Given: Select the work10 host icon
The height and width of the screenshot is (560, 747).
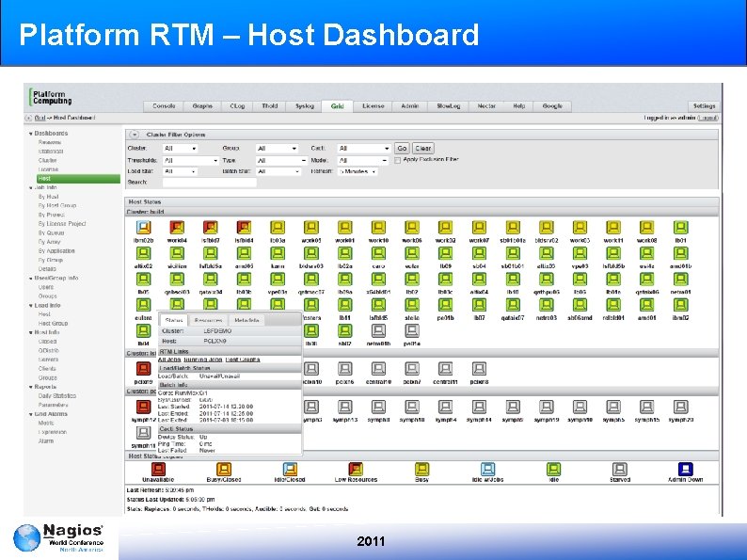Looking at the screenshot, I should pyautogui.click(x=378, y=228).
